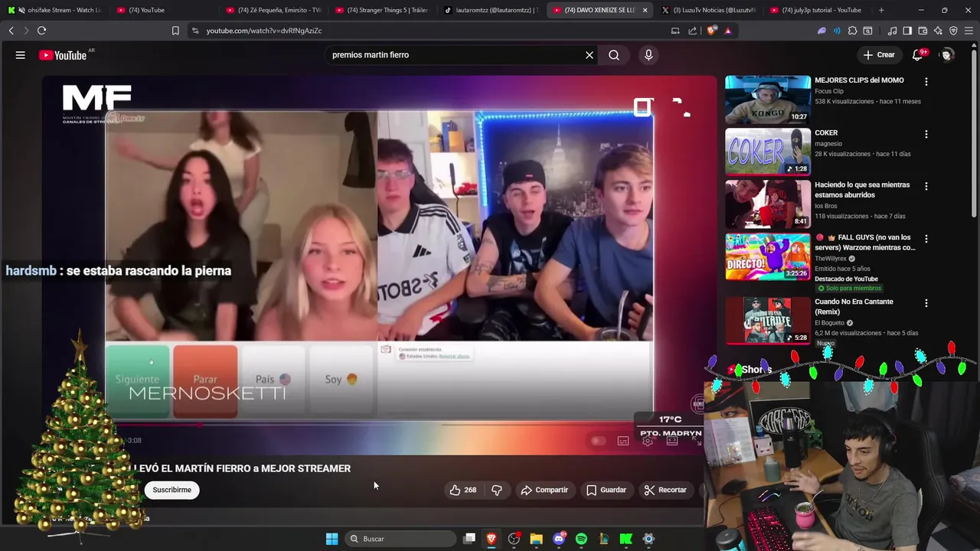The width and height of the screenshot is (980, 551).
Task: Go to YouTube home via logo
Action: point(63,55)
